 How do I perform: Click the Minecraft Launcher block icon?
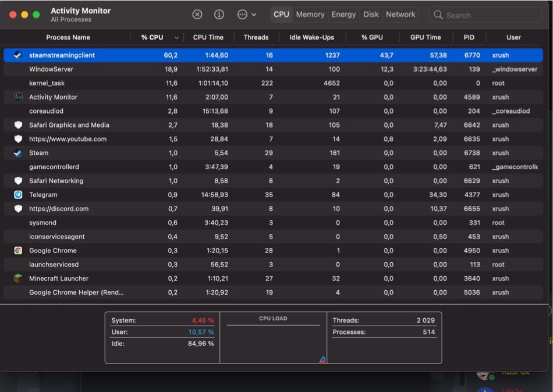click(18, 279)
